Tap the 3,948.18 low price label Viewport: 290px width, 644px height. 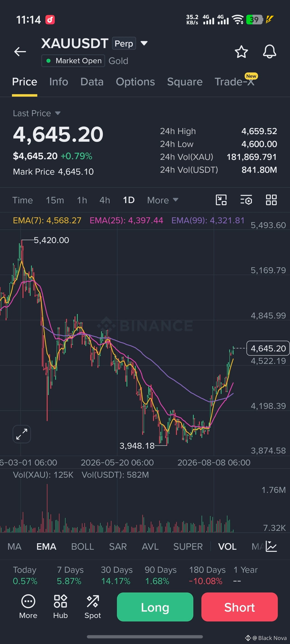pyautogui.click(x=137, y=446)
